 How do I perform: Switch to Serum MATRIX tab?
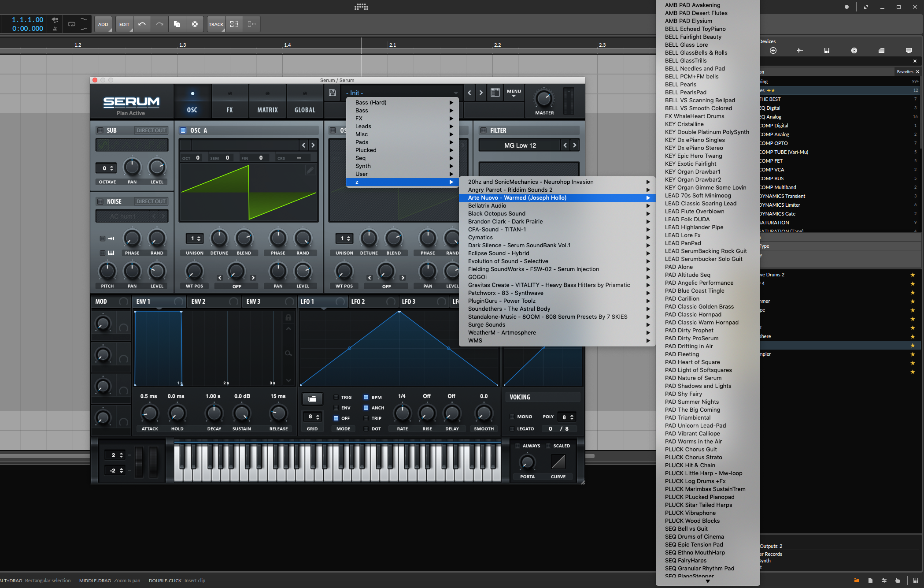coord(267,101)
